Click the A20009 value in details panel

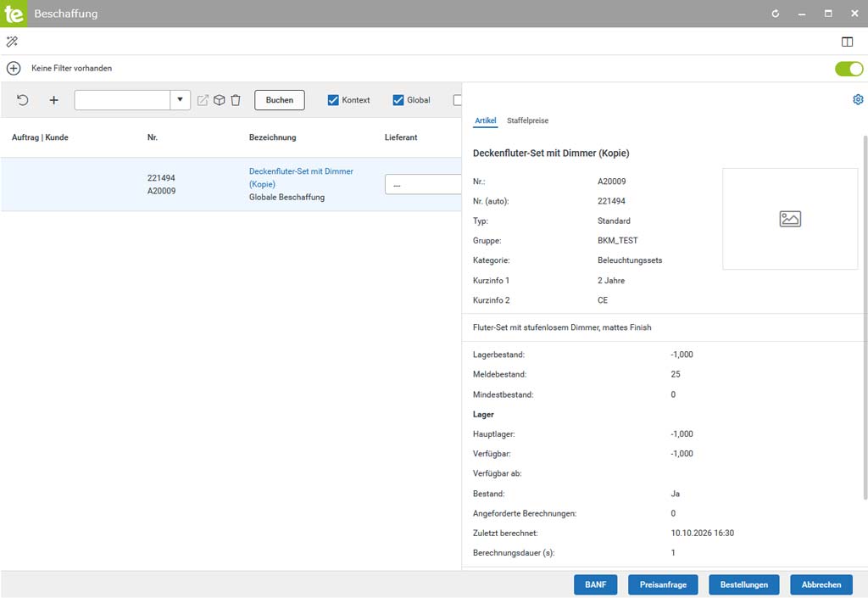point(612,181)
